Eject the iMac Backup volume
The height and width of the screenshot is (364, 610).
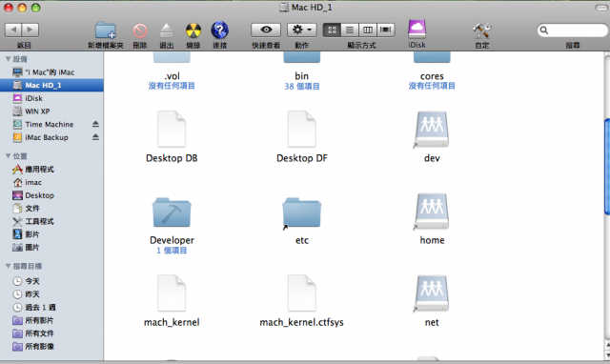pyautogui.click(x=95, y=137)
